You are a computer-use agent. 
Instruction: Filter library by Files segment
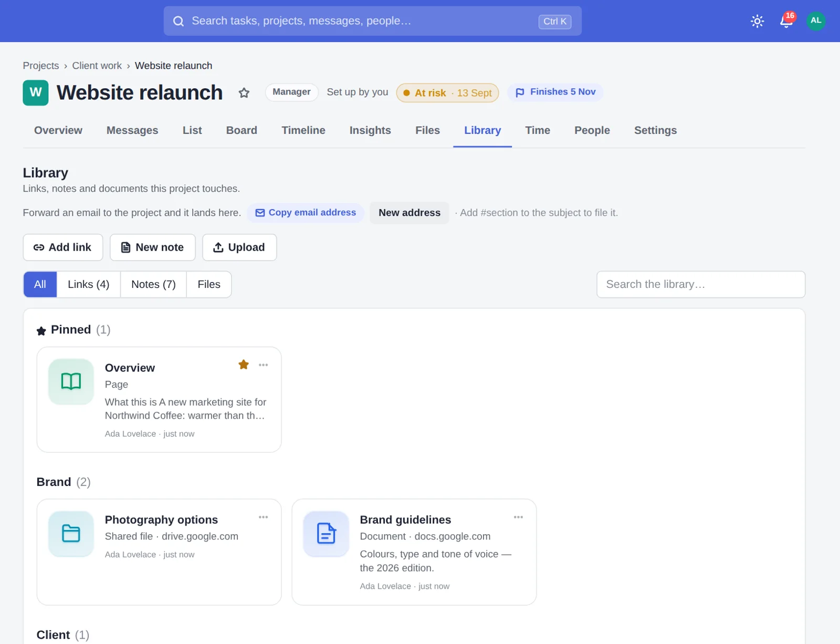pyautogui.click(x=209, y=284)
